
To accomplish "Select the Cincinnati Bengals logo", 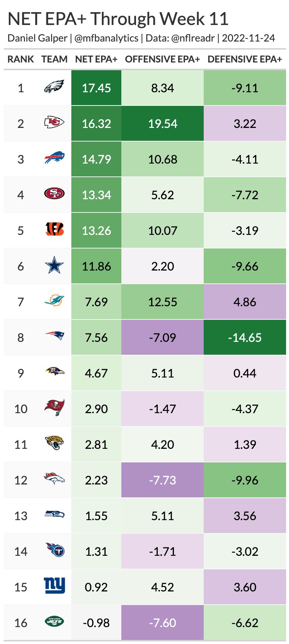I will [x=54, y=230].
